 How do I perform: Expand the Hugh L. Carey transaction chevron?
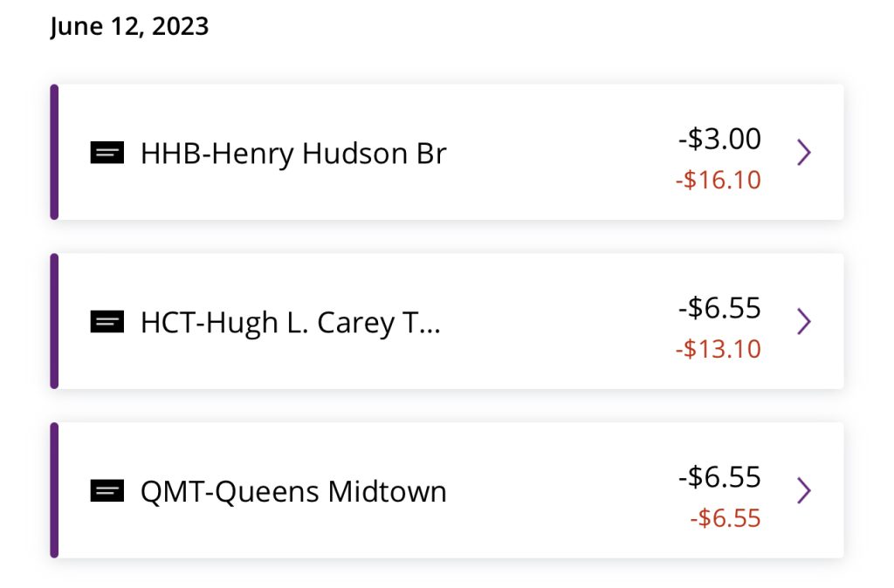(804, 321)
